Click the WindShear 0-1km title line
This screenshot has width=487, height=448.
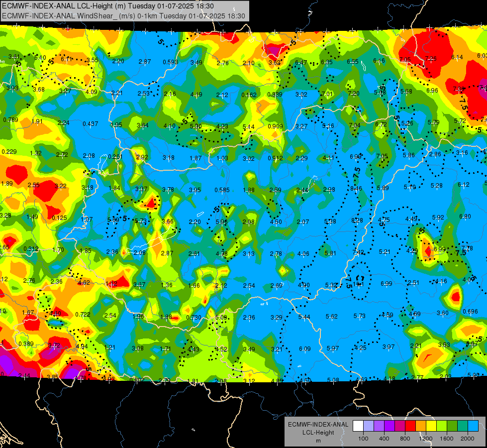click(123, 16)
